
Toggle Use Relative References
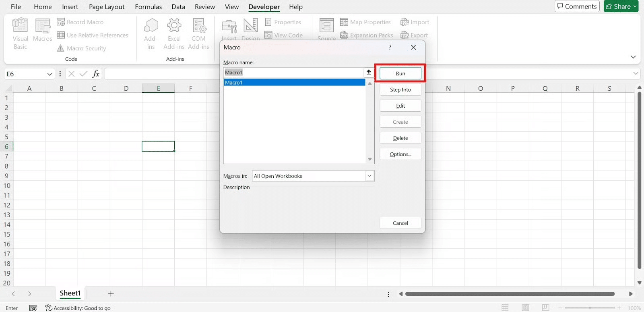(93, 35)
